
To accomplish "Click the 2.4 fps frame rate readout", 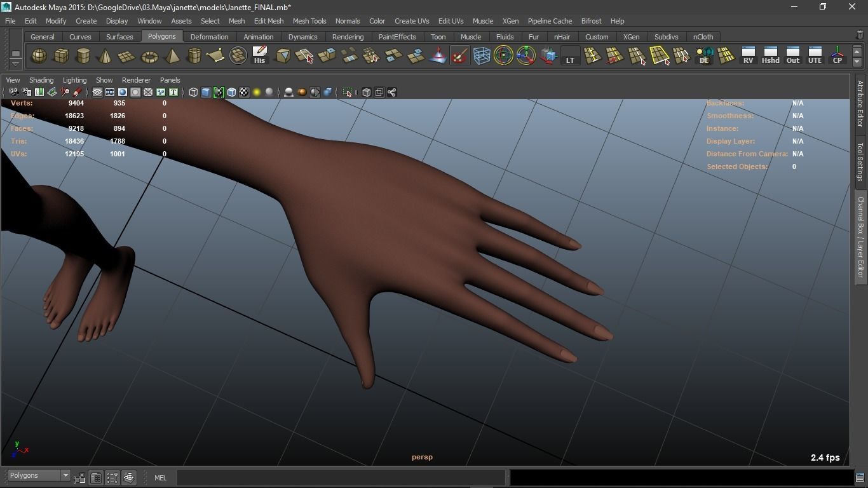I will 825,457.
